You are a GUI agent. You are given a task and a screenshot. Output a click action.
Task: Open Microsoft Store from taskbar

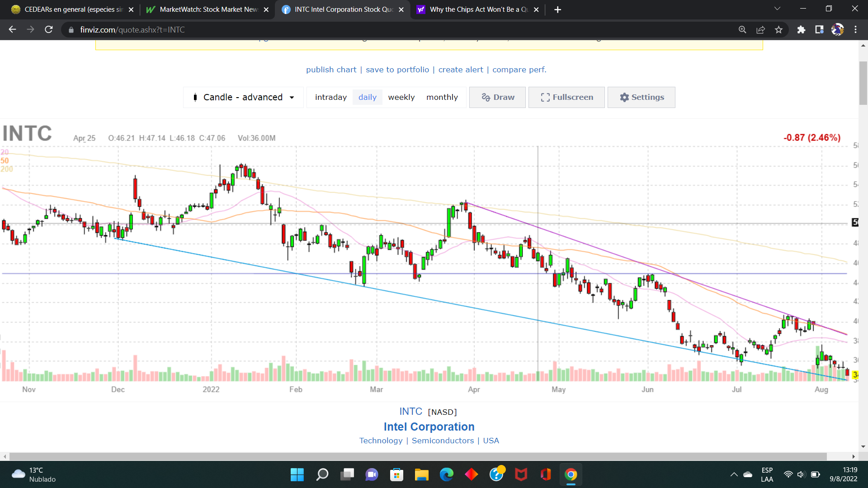tap(396, 474)
